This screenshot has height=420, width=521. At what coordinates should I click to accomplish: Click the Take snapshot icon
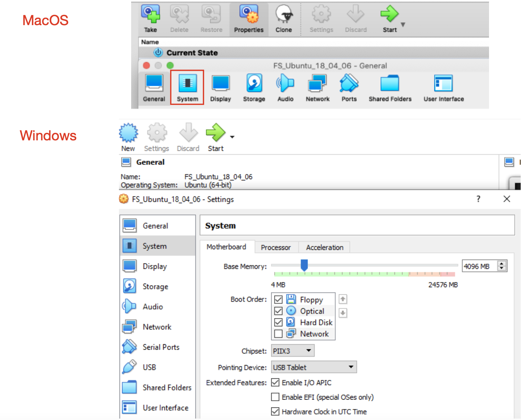pyautogui.click(x=151, y=14)
